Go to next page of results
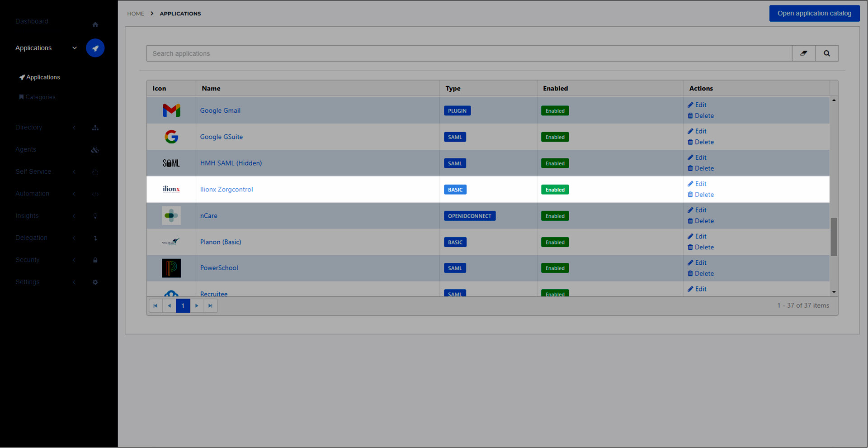The width and height of the screenshot is (868, 448). 197,306
